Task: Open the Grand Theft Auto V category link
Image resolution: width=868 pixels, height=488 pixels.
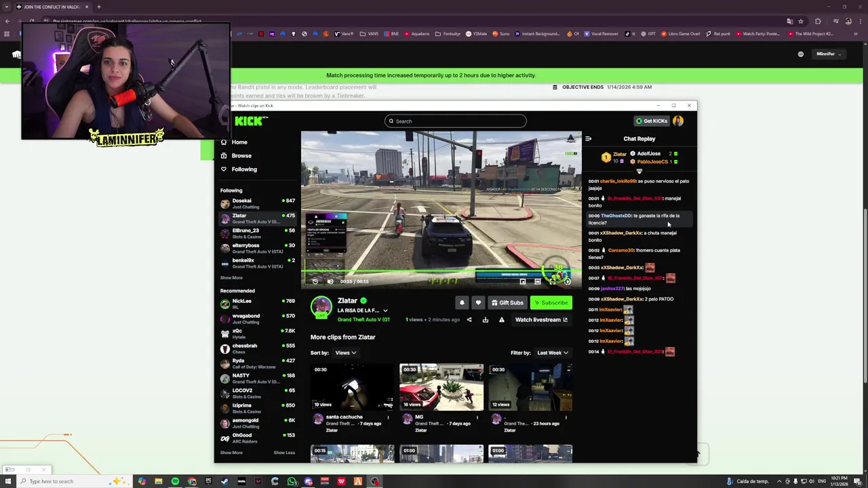Action: click(363, 320)
